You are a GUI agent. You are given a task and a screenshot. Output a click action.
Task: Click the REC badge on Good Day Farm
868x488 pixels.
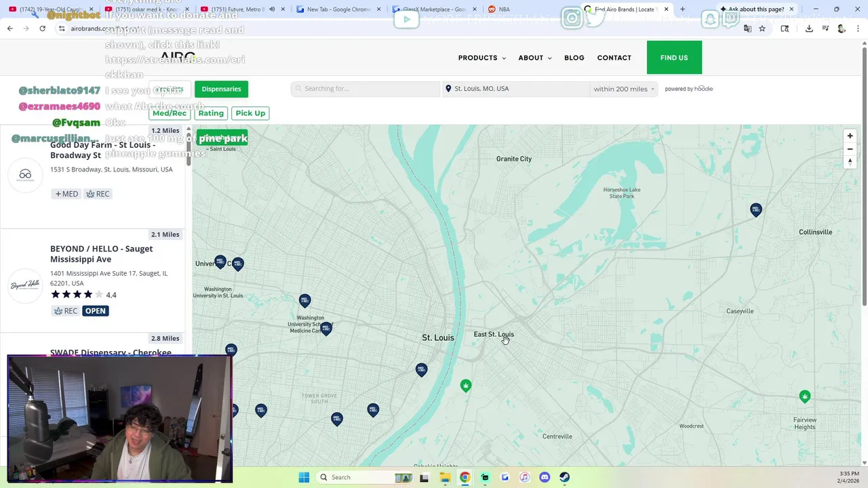98,194
